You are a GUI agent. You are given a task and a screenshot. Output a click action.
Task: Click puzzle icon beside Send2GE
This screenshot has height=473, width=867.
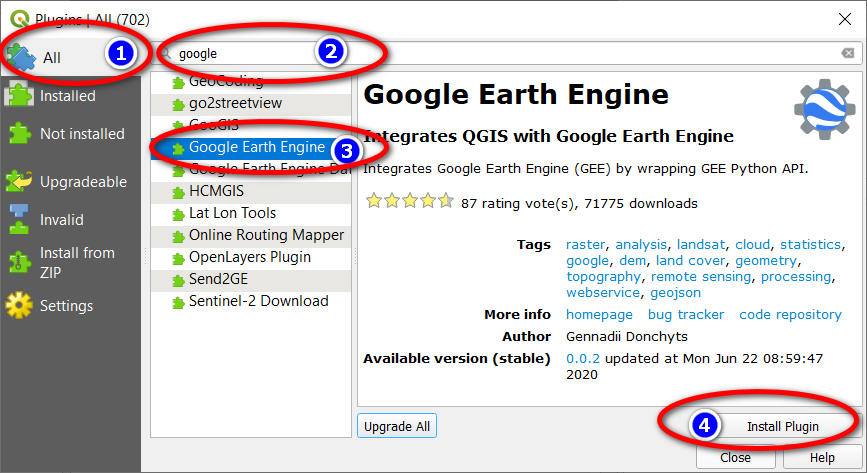pos(178,280)
